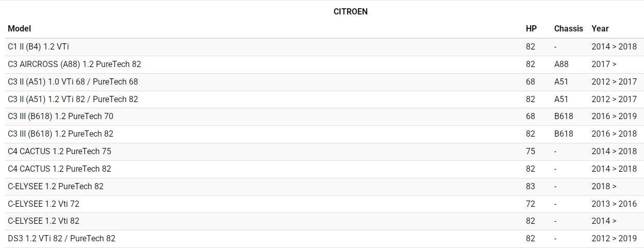Select C3 III (B618) 1.2 PureTech 70
Screen dimensions: 644x248
60,117
